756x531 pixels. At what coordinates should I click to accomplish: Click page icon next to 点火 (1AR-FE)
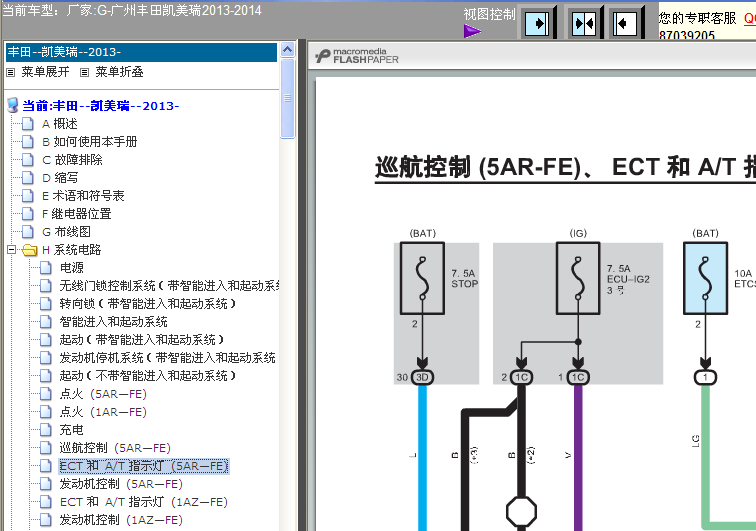pyautogui.click(x=46, y=412)
